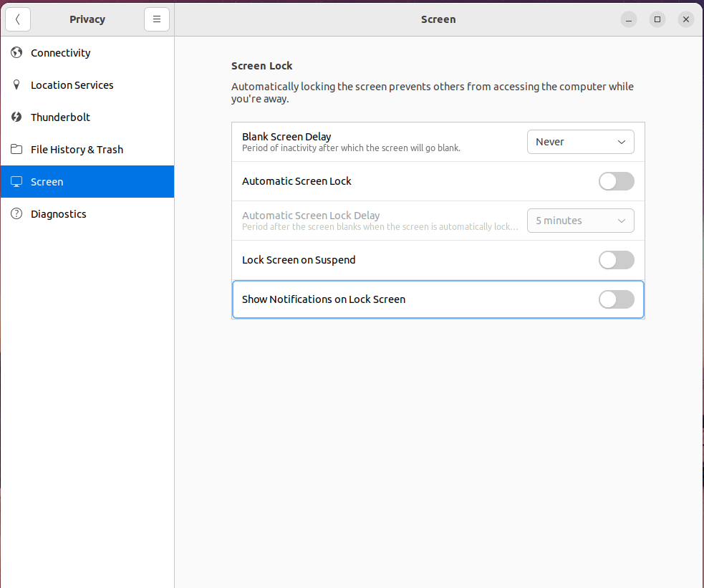Click the File History folder icon
This screenshot has width=704, height=588.
(x=16, y=150)
